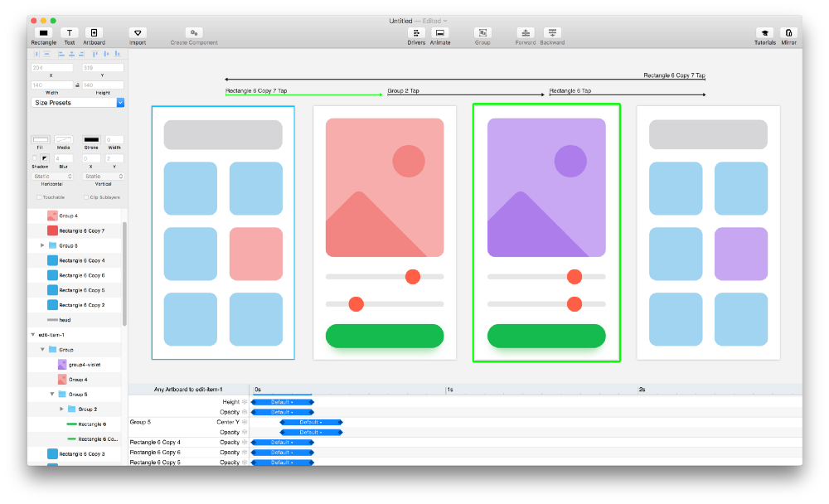Select the Rectangle 6 Tap event arrow label
829x504 pixels.
(x=570, y=91)
